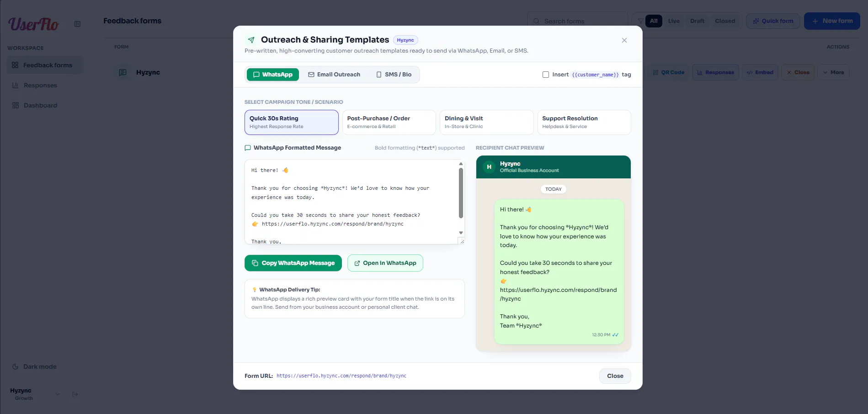Filter forms by Closed
The image size is (868, 414).
tap(725, 21)
